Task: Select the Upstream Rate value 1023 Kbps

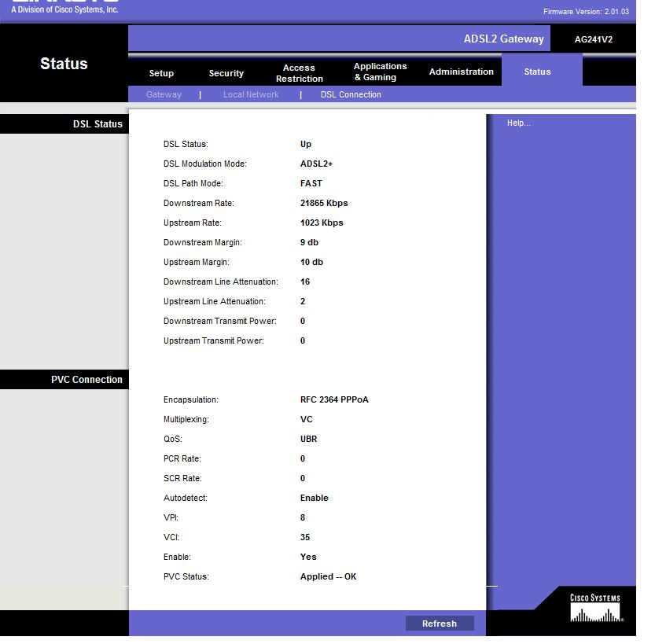Action: pos(322,223)
